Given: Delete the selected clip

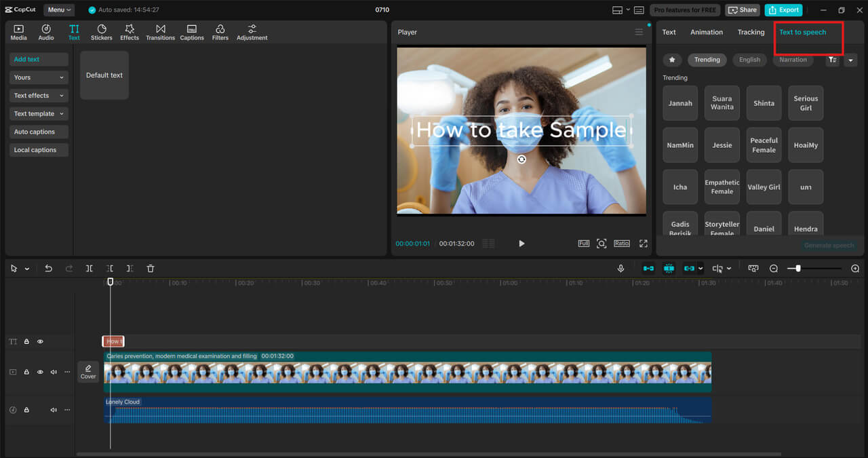Looking at the screenshot, I should coord(150,268).
